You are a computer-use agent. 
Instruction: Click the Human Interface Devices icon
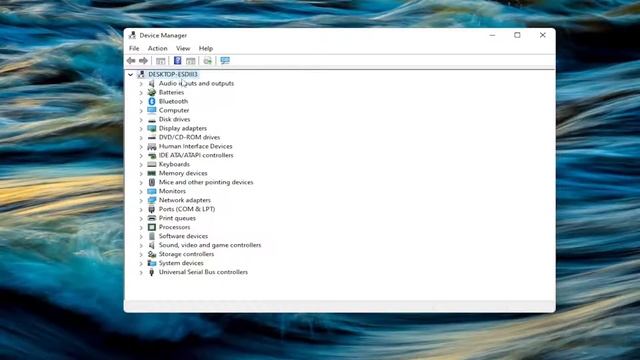tap(151, 146)
